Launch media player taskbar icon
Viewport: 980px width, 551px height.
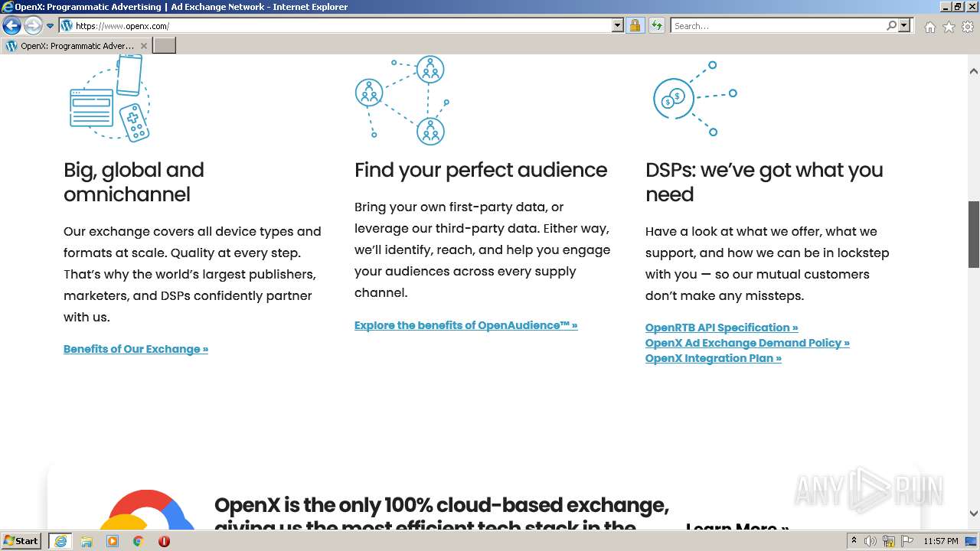(x=113, y=541)
